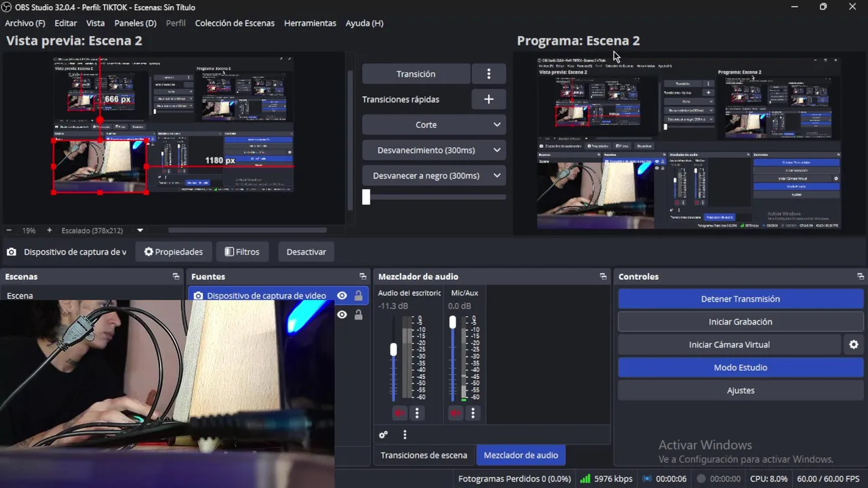The width and height of the screenshot is (868, 488).
Task: Click Iniciar Cámara Virtual
Action: [x=730, y=345]
